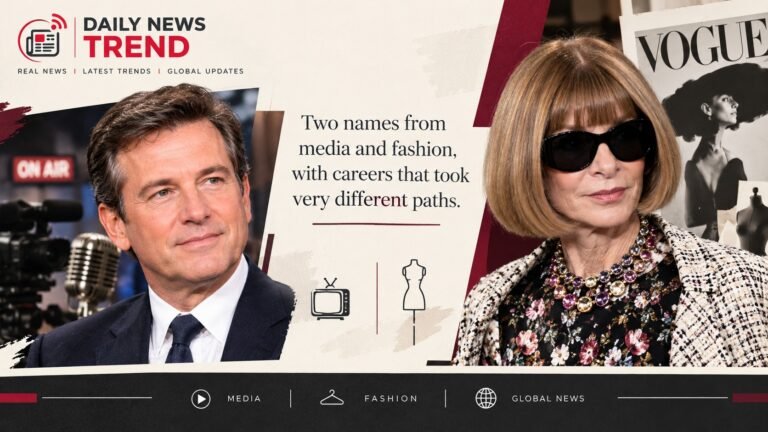This screenshot has height=432, width=768.
Task: Click the play icon beside MEDIA
Action: [201, 399]
